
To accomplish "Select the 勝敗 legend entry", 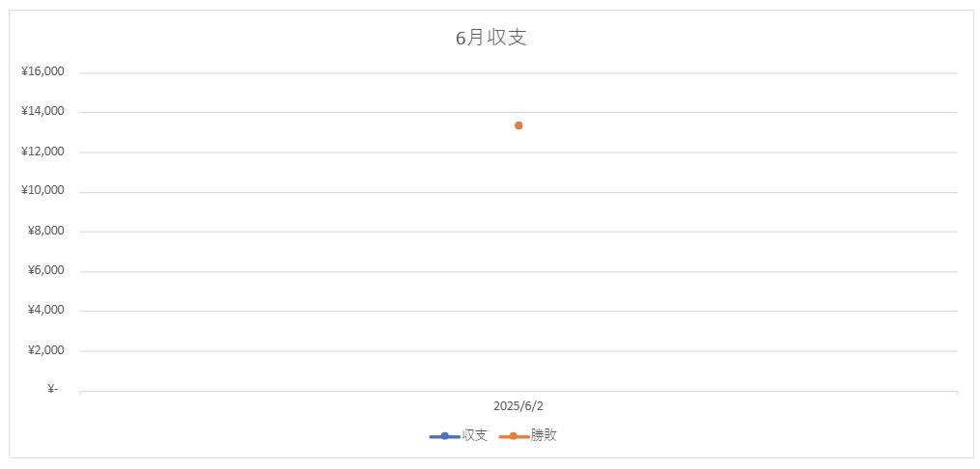I will 528,435.
